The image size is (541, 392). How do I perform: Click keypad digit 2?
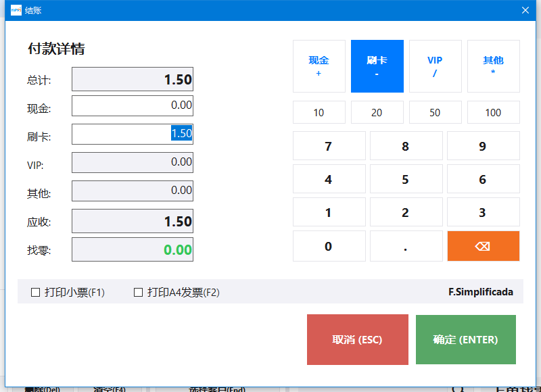tap(406, 212)
